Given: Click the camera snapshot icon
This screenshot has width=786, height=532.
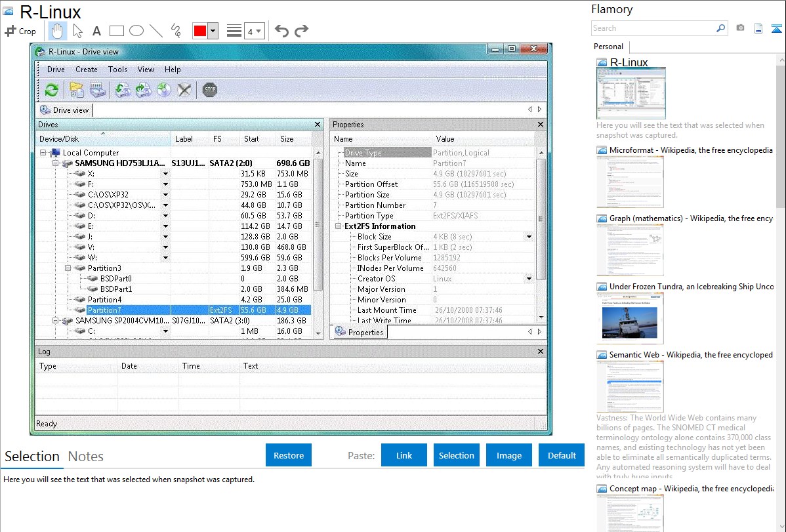Looking at the screenshot, I should click(740, 28).
